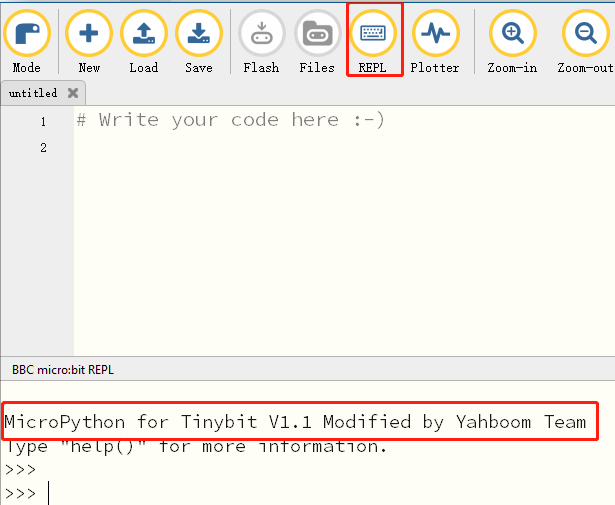This screenshot has height=505, width=615.
Task: Click the MicroPython for Tinybit version line
Action: (x=295, y=422)
